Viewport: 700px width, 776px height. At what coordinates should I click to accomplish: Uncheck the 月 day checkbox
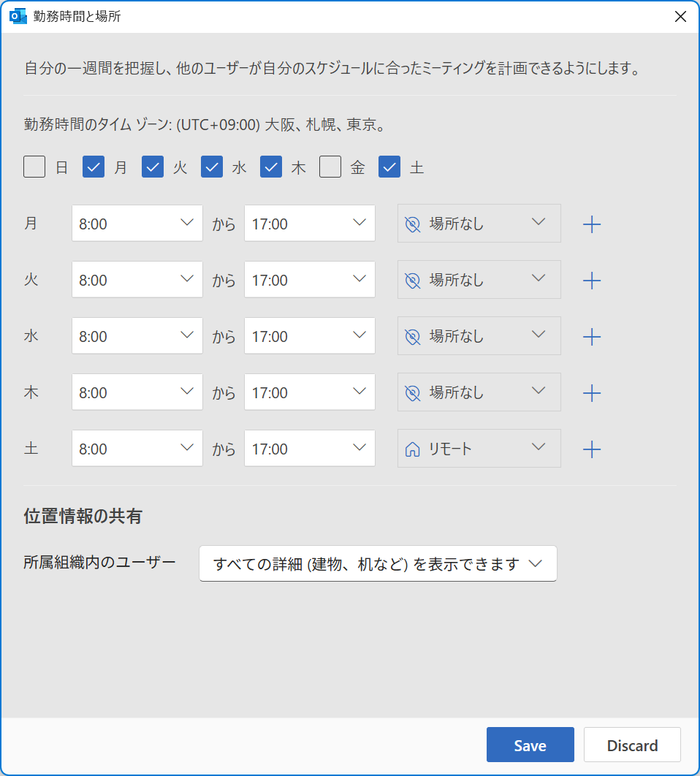pyautogui.click(x=93, y=167)
